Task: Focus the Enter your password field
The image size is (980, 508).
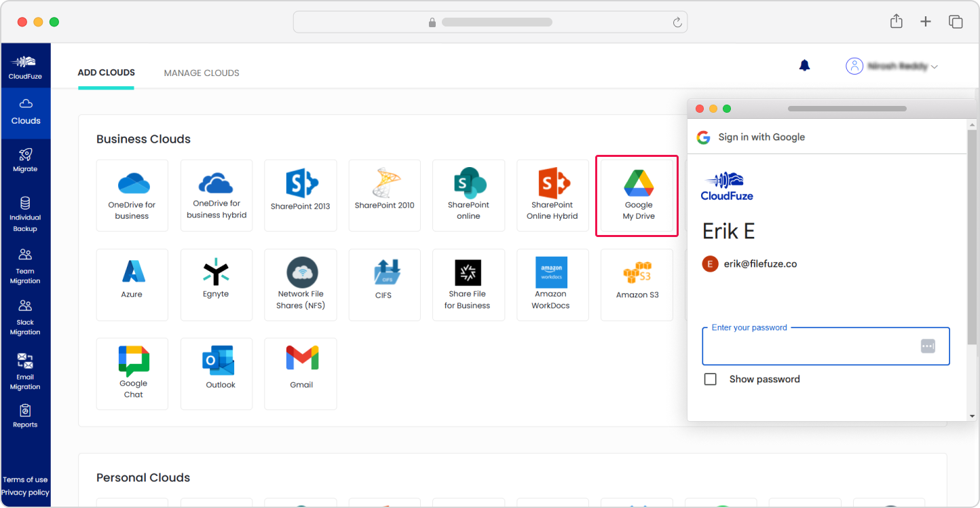Action: (x=826, y=346)
